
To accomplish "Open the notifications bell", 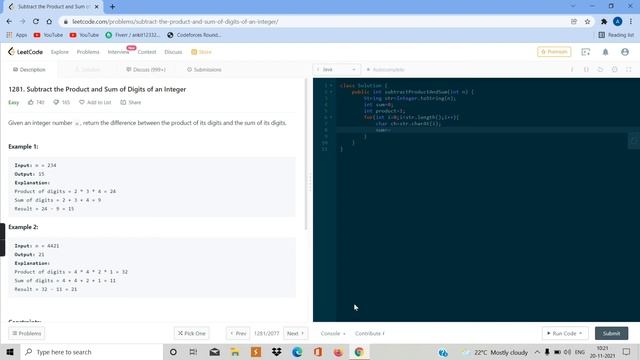I will (x=605, y=52).
